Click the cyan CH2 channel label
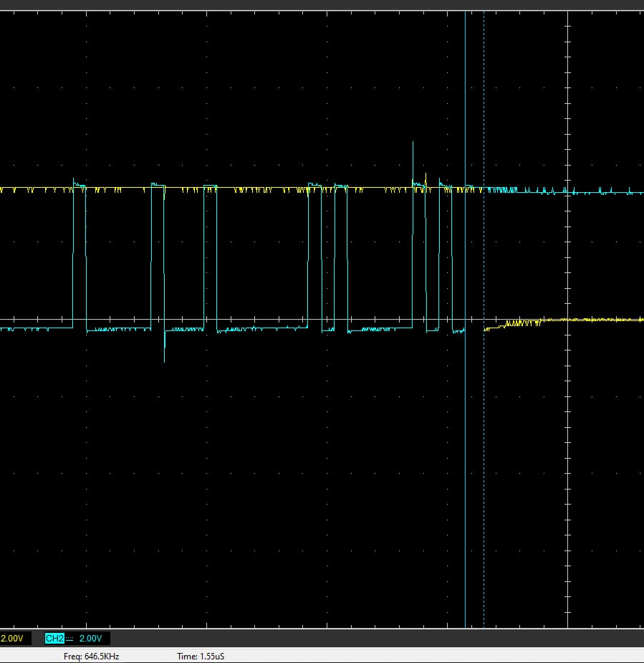Viewport: 644px width, 663px height. (x=54, y=639)
